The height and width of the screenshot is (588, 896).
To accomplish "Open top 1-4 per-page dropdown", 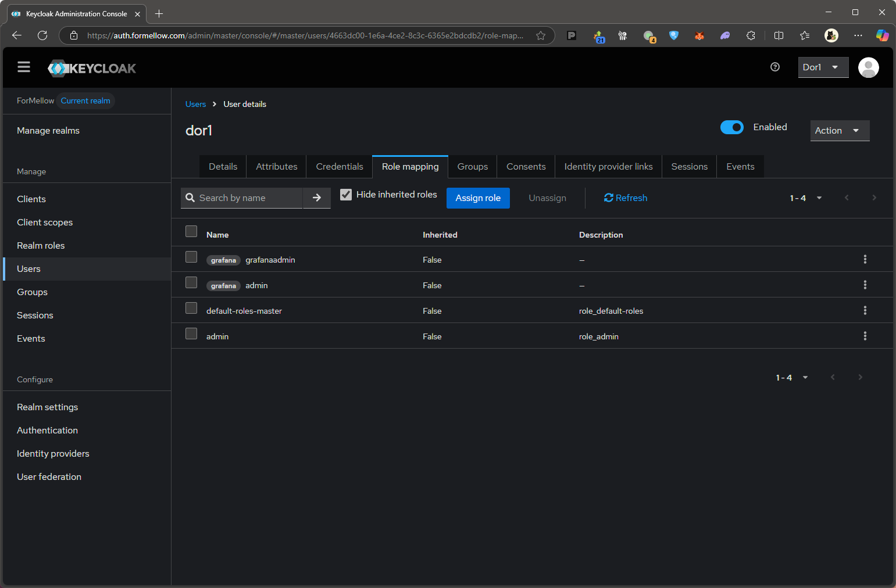I will (x=806, y=198).
